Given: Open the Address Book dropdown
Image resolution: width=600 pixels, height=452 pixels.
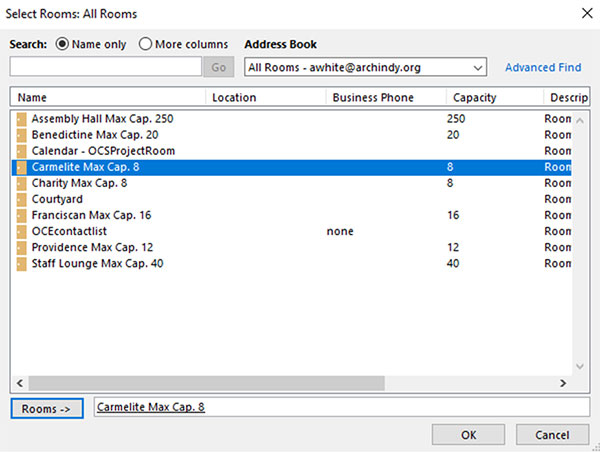Looking at the screenshot, I should [x=476, y=68].
